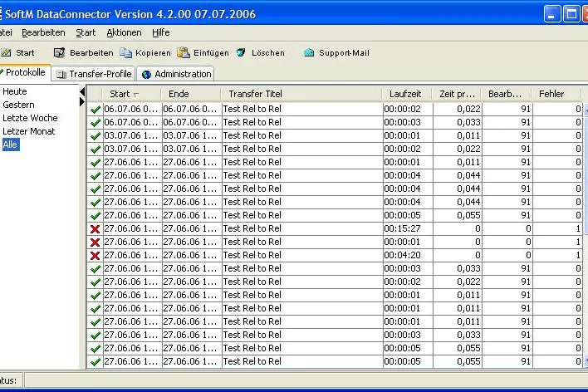This screenshot has width=588, height=392.
Task: Click the green check of first 06.07.06 row
Action: 96,109
